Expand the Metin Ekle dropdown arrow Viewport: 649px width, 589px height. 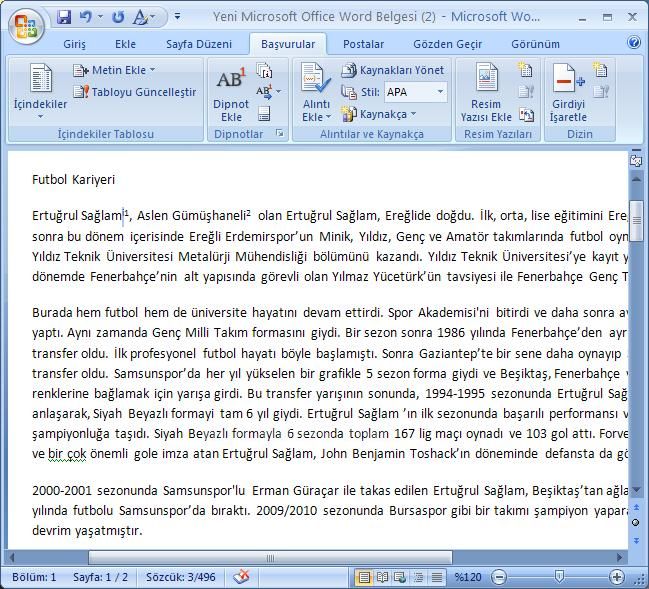(152, 70)
